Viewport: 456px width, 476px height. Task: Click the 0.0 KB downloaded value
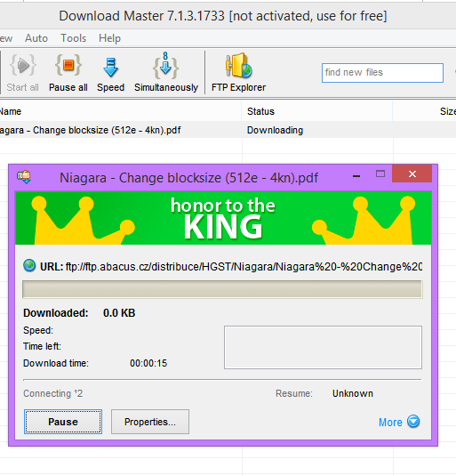(x=119, y=313)
